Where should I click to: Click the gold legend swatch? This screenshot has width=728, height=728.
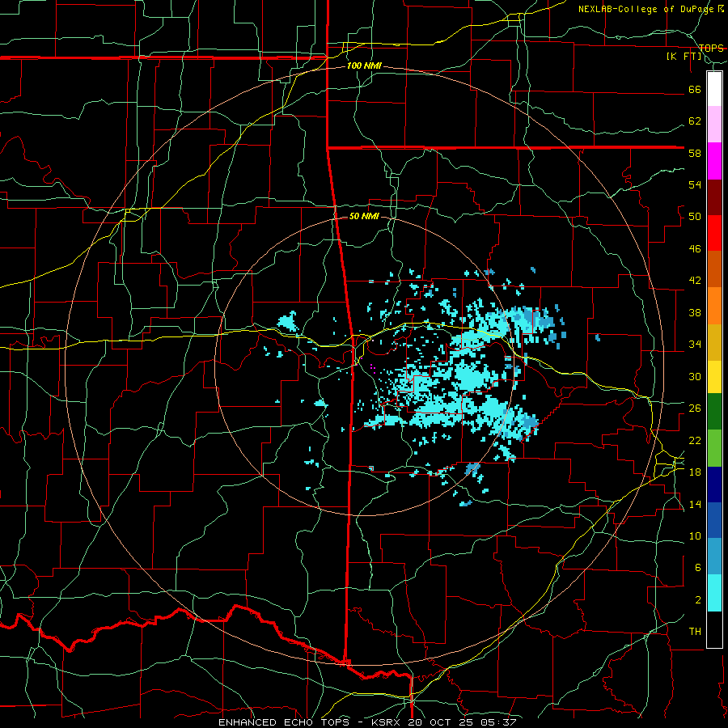[714, 342]
